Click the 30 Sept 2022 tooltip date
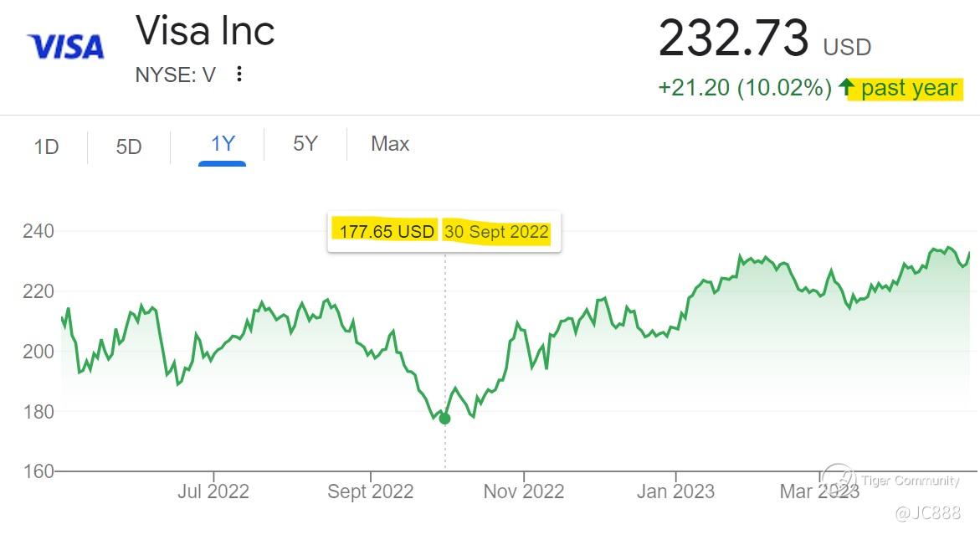The image size is (980, 535). click(496, 232)
